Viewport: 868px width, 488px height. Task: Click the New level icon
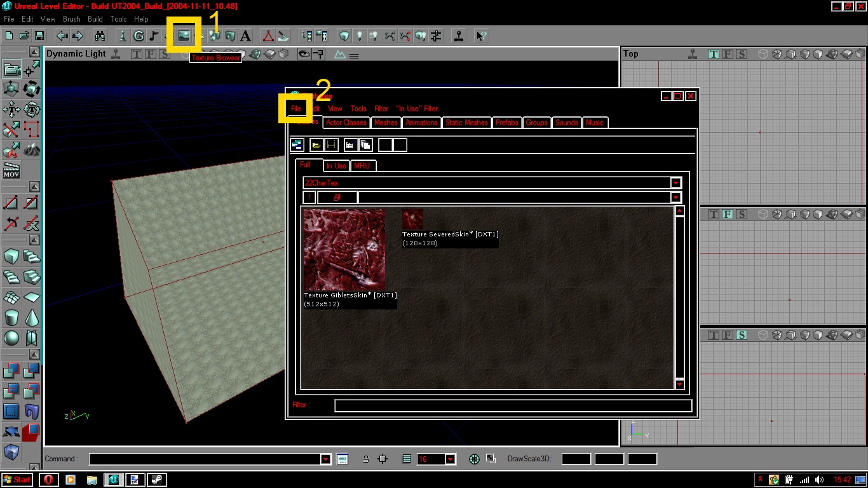click(10, 36)
